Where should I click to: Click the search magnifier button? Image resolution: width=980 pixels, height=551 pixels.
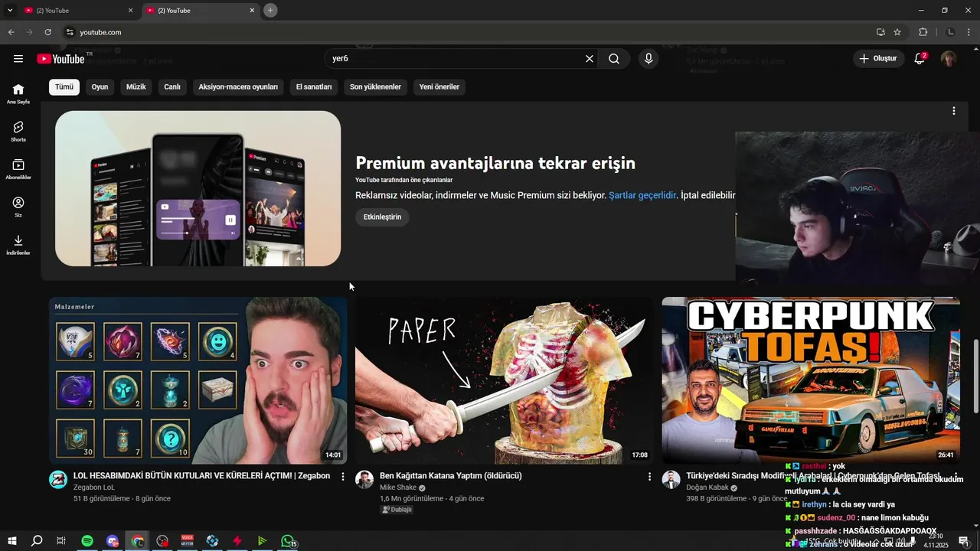pos(614,59)
